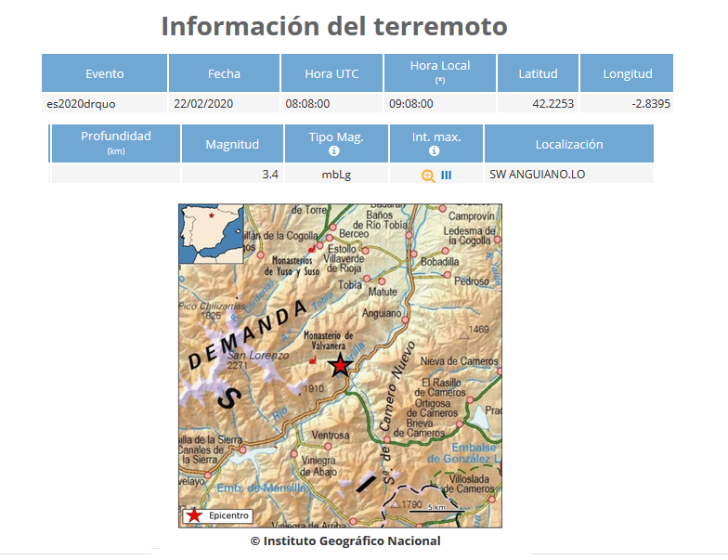Image resolution: width=728 pixels, height=560 pixels.
Task: Click Monasterio de Valvanera map label
Action: [x=329, y=340]
